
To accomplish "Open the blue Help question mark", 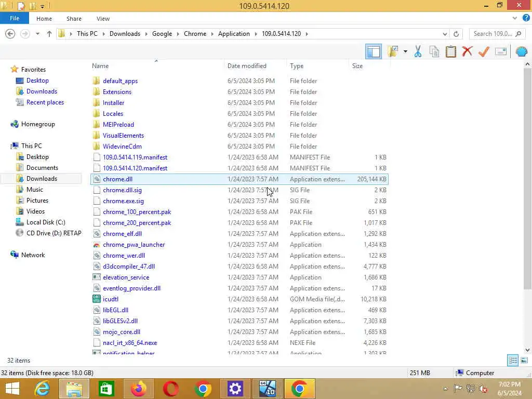I will (526, 18).
